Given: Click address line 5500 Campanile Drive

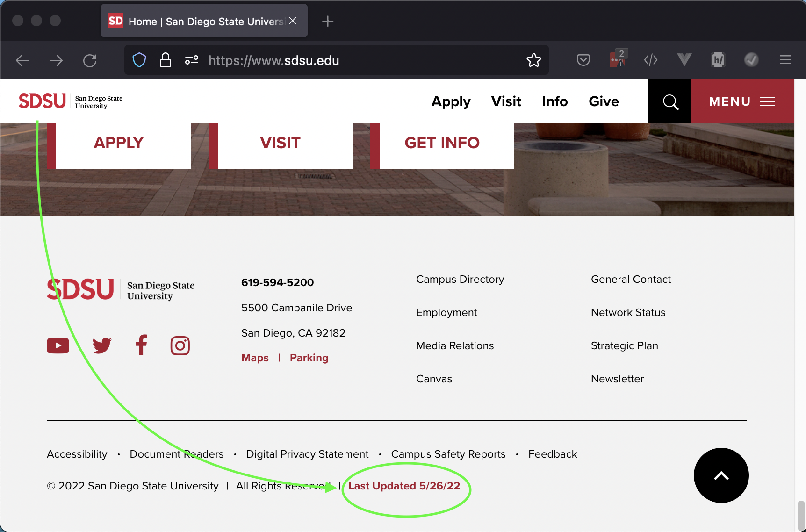Looking at the screenshot, I should pyautogui.click(x=296, y=308).
